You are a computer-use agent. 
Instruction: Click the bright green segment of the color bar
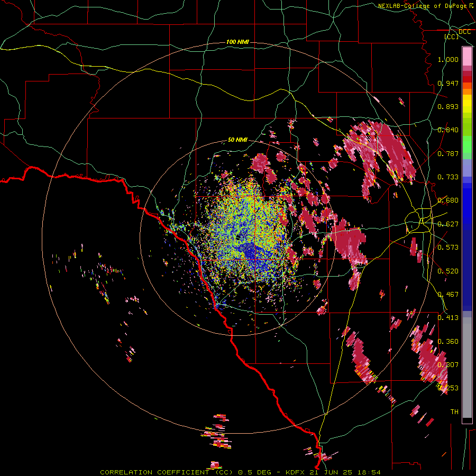click(x=467, y=144)
